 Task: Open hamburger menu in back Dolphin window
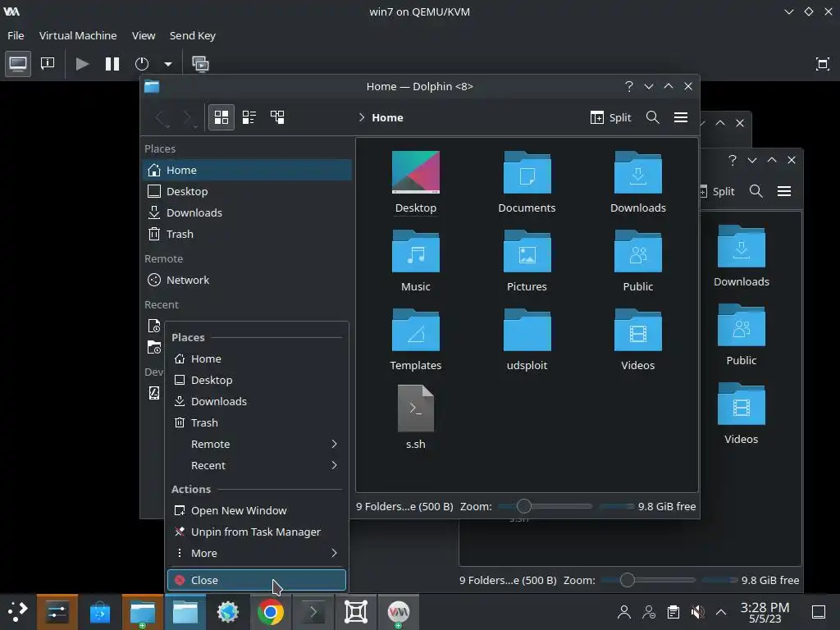pyautogui.click(x=783, y=191)
